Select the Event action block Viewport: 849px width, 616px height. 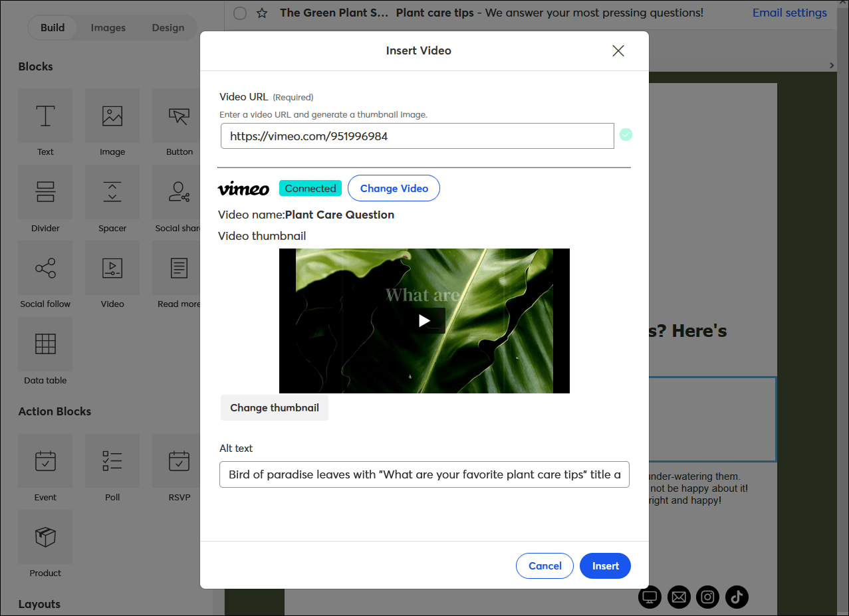coord(45,461)
